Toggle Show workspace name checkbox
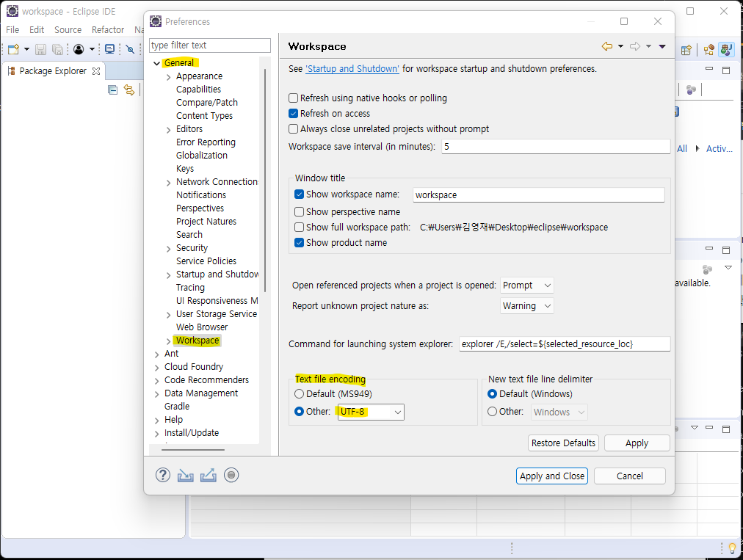The image size is (743, 560). point(299,194)
